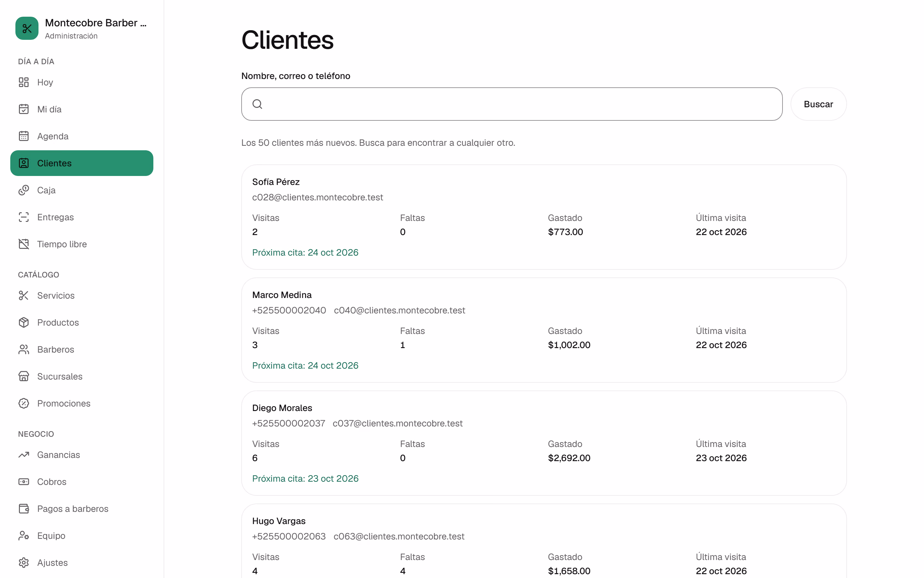Click the email c040@clientes.montecobre.test
This screenshot has width=924, height=578.
click(399, 311)
